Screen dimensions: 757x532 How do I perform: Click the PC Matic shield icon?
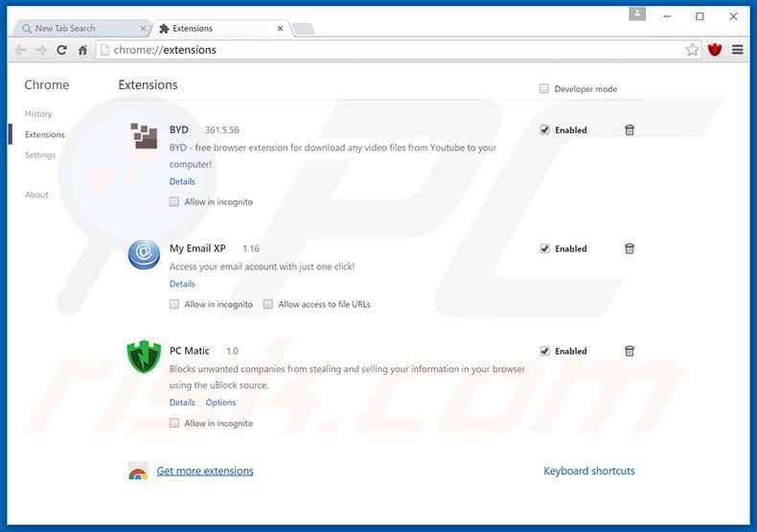144,357
